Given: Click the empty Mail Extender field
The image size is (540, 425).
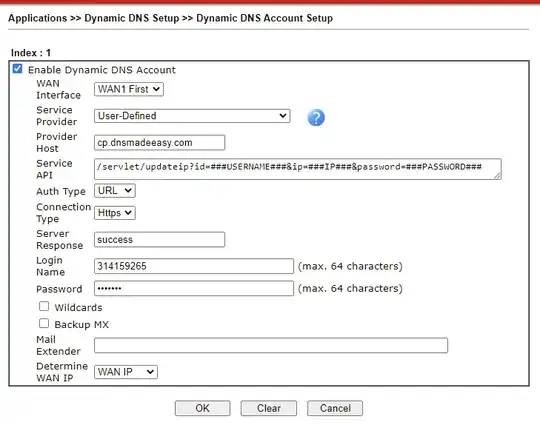Looking at the screenshot, I should (x=271, y=345).
